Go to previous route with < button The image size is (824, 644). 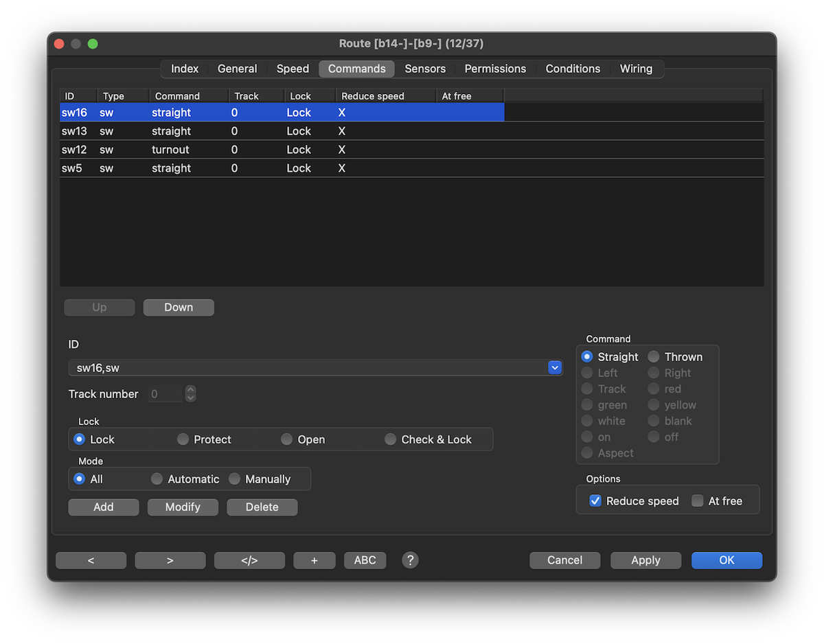pyautogui.click(x=91, y=560)
